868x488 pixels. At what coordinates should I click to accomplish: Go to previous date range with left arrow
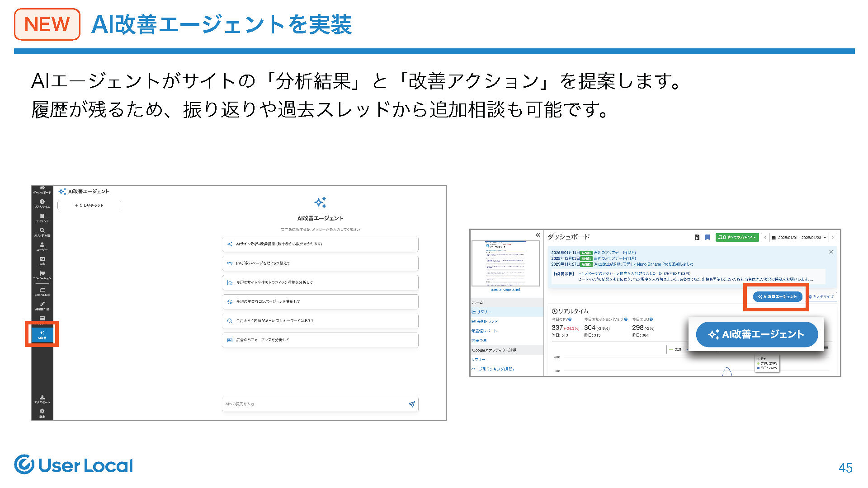765,238
